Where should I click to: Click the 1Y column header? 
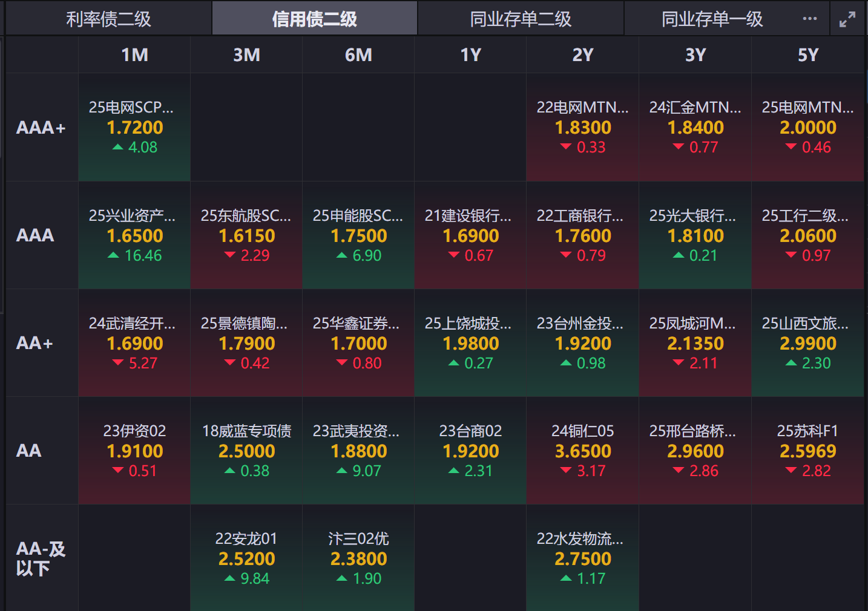pyautogui.click(x=470, y=55)
